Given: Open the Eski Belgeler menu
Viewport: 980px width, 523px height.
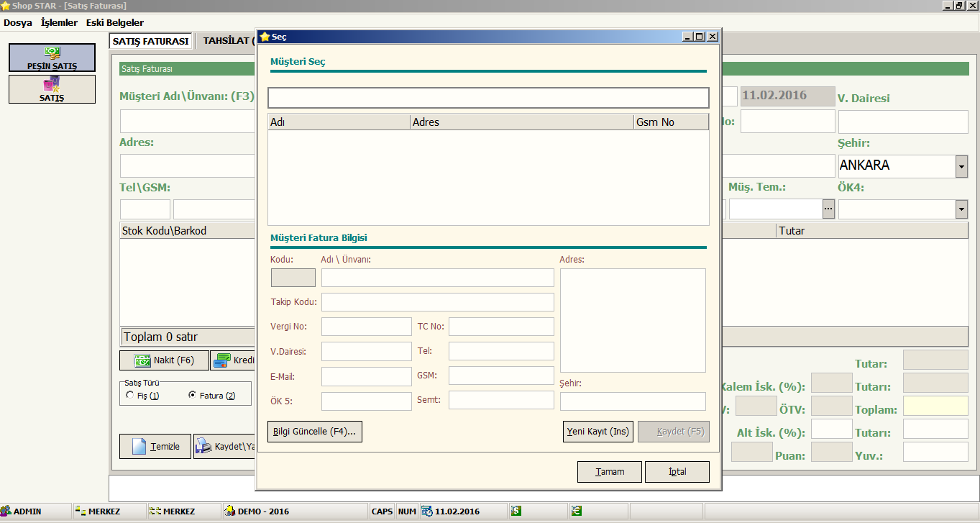Looking at the screenshot, I should pos(115,22).
